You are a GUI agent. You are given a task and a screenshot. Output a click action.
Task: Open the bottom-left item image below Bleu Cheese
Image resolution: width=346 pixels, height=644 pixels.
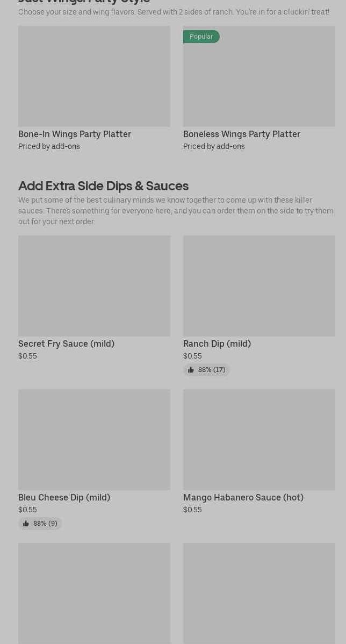click(x=94, y=593)
